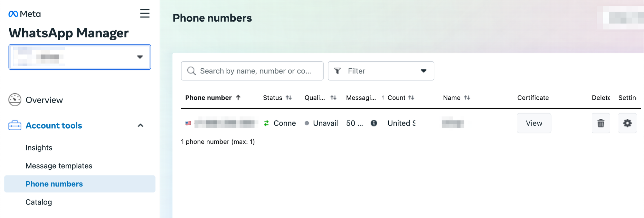This screenshot has width=644, height=218.
Task: Open phone number settings gear icon
Action: [627, 123]
